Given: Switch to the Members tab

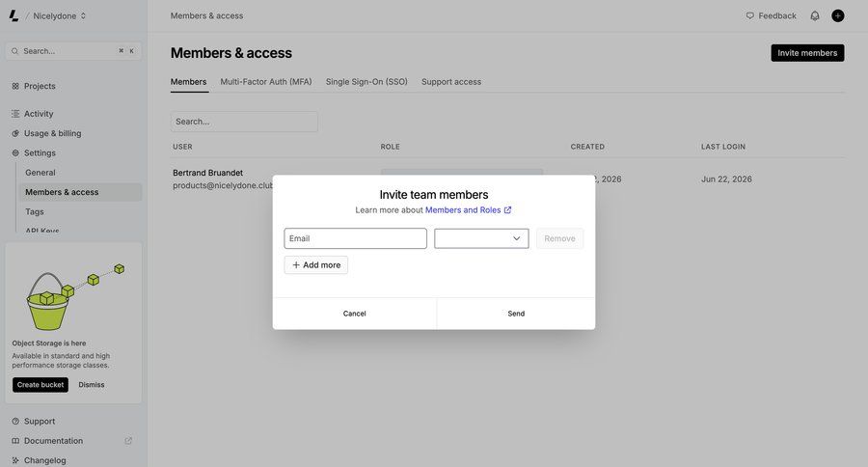Looking at the screenshot, I should click(188, 82).
